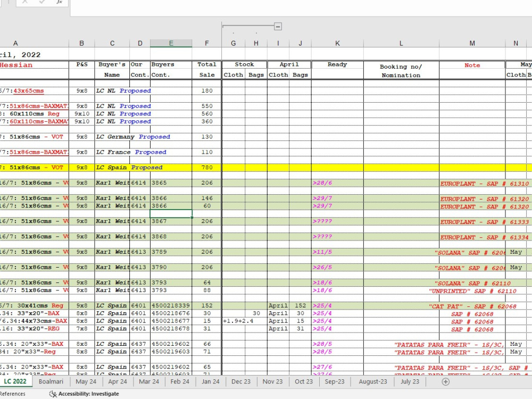532x399 pixels.
Task: Collapse the column group with minus button
Action: point(278,27)
